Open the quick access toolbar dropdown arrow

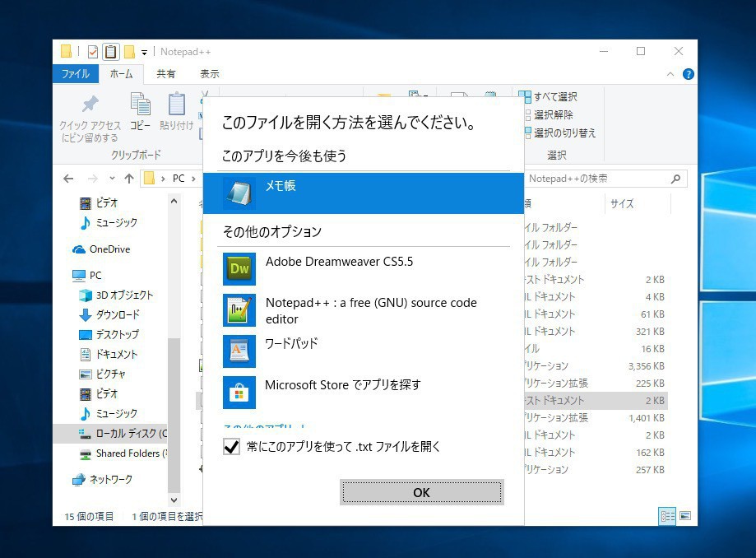145,52
